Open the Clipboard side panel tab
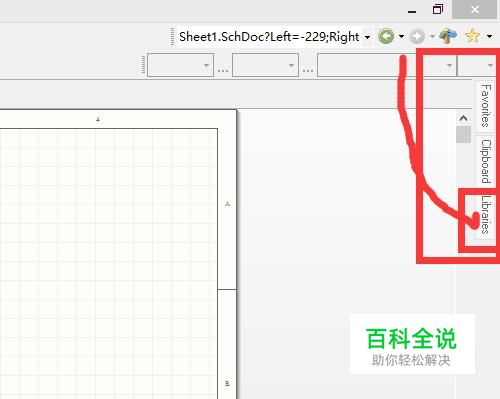This screenshot has height=399, width=500. [486, 162]
